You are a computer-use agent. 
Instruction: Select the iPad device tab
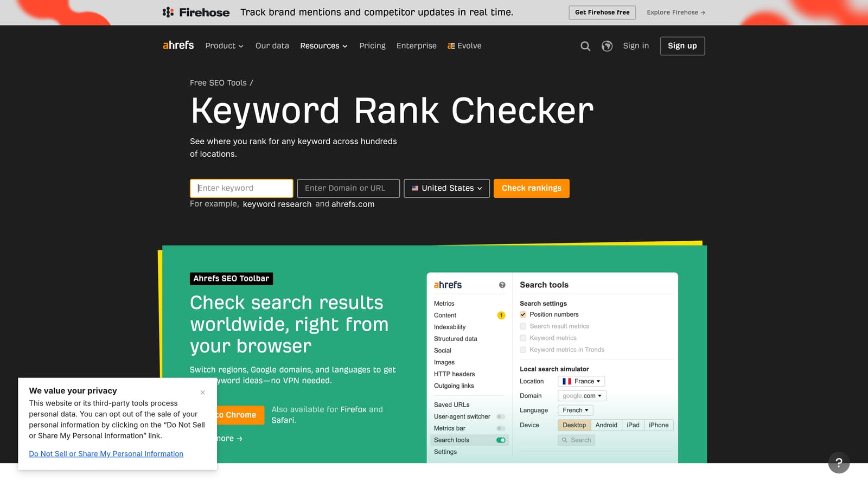633,425
